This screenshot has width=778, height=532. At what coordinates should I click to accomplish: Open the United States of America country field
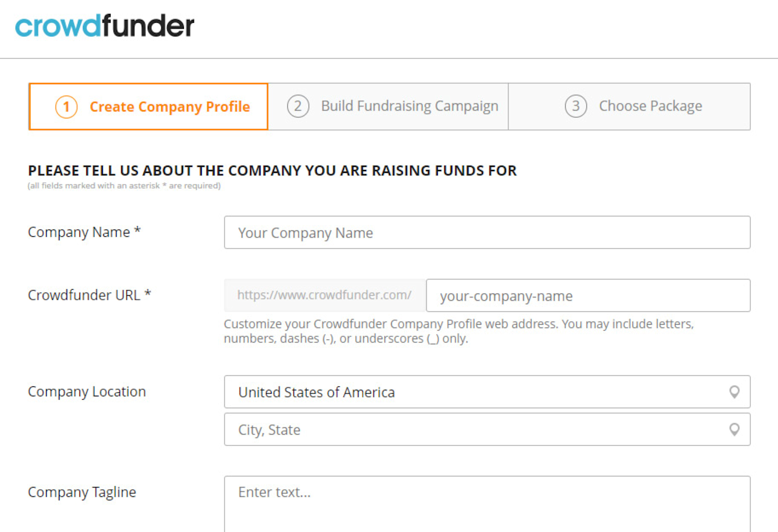coord(487,392)
